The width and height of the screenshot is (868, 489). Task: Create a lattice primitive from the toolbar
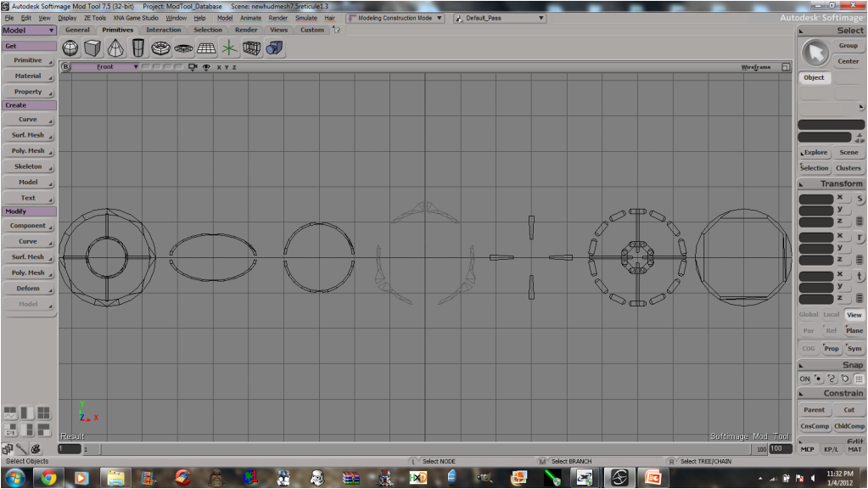tap(251, 48)
